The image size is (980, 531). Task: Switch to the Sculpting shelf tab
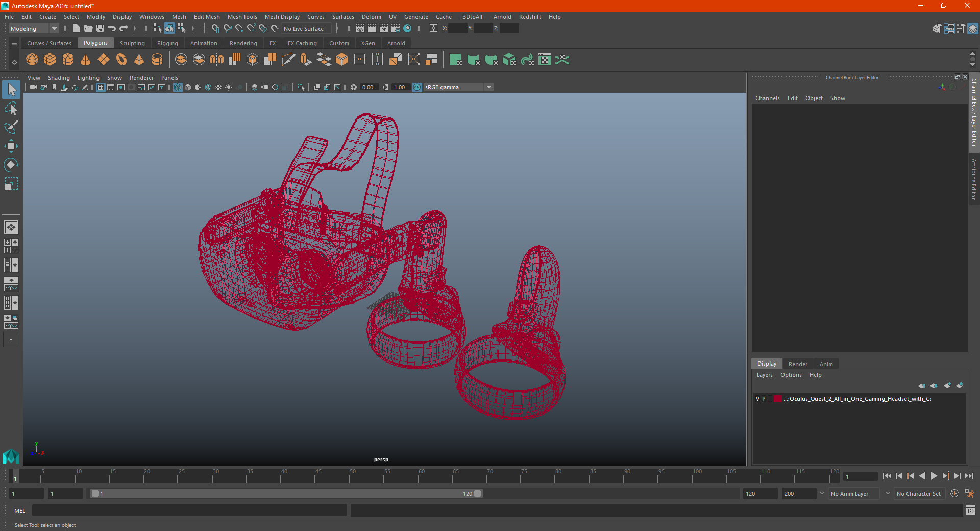(x=132, y=43)
